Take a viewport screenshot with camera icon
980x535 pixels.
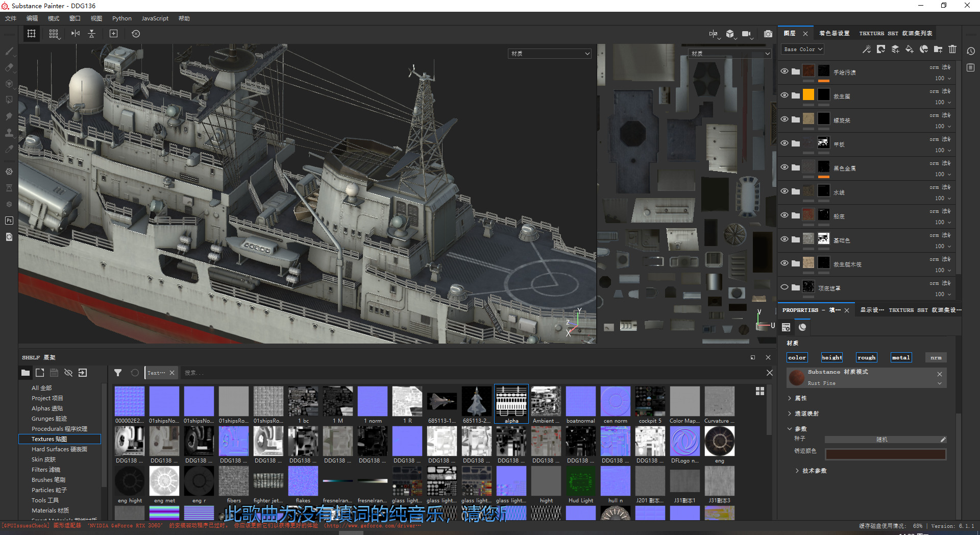pyautogui.click(x=768, y=34)
